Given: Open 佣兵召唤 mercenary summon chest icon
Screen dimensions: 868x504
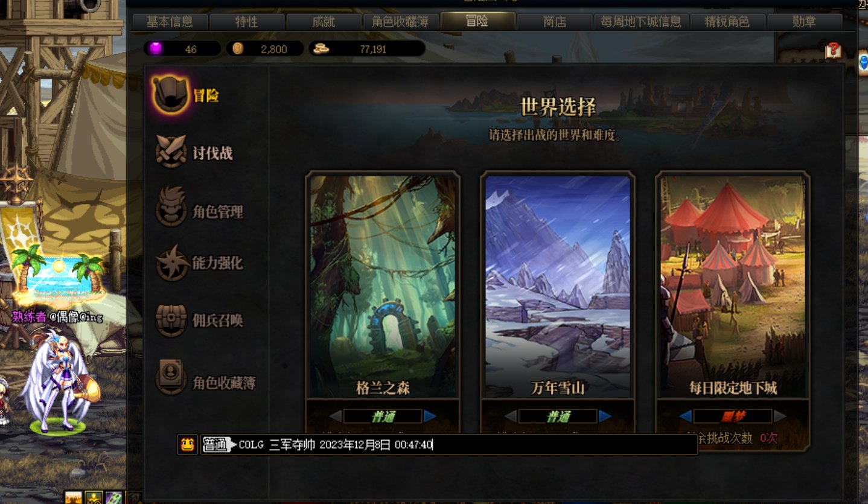Looking at the screenshot, I should tap(171, 319).
